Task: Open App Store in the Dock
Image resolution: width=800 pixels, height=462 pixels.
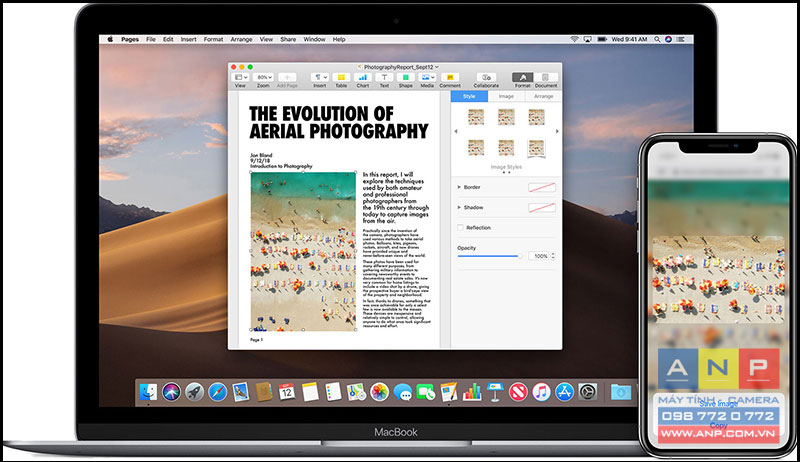Action: 564,392
